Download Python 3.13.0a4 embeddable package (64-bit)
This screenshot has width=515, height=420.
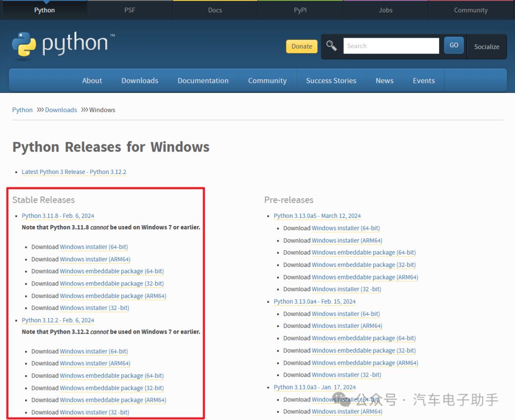pyautogui.click(x=363, y=338)
